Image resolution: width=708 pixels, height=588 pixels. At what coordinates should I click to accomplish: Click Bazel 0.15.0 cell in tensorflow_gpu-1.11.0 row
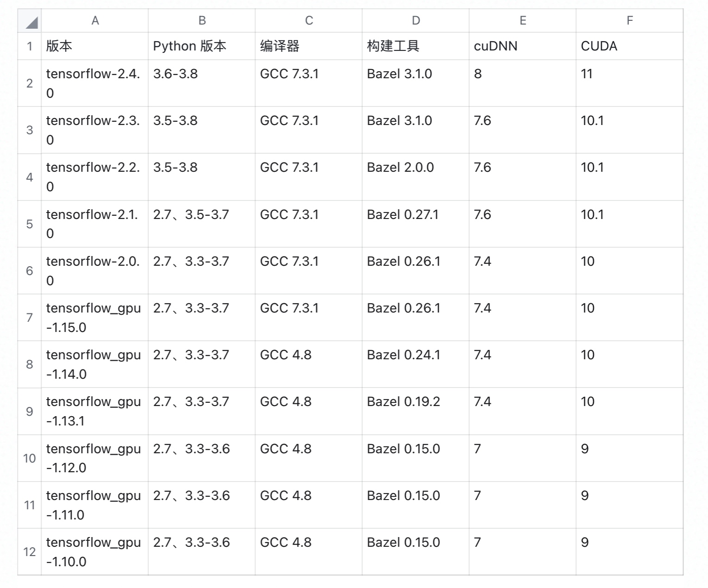click(416, 505)
